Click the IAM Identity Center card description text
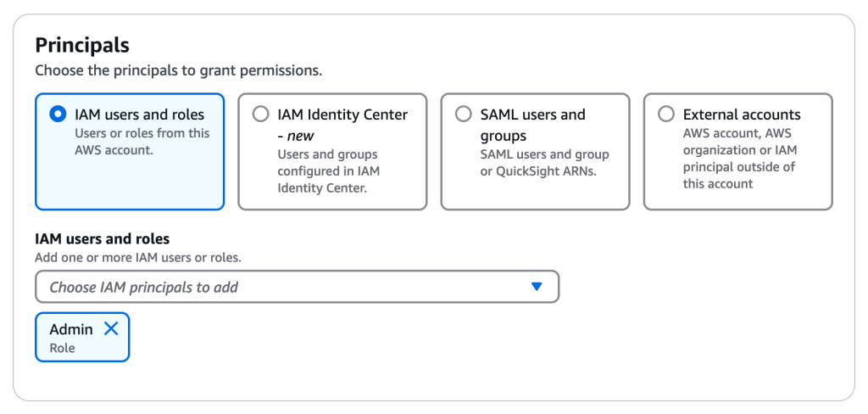Image resolution: width=868 pixels, height=414 pixels. [x=327, y=171]
